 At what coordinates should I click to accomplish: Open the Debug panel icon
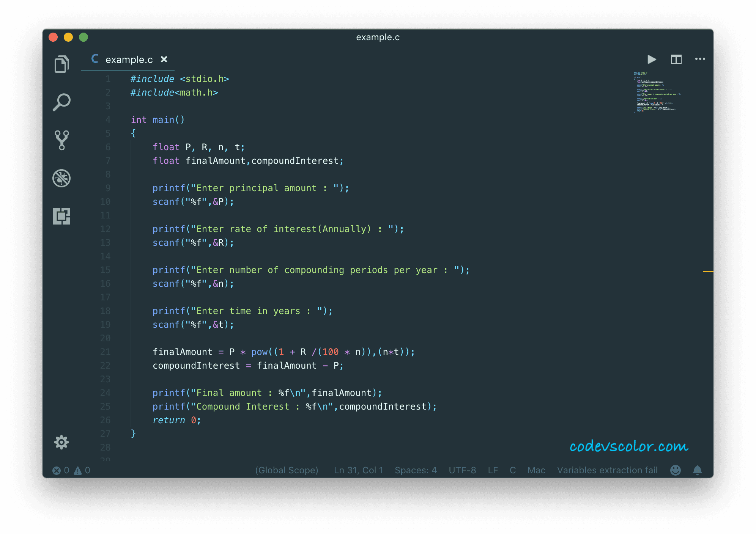61,178
